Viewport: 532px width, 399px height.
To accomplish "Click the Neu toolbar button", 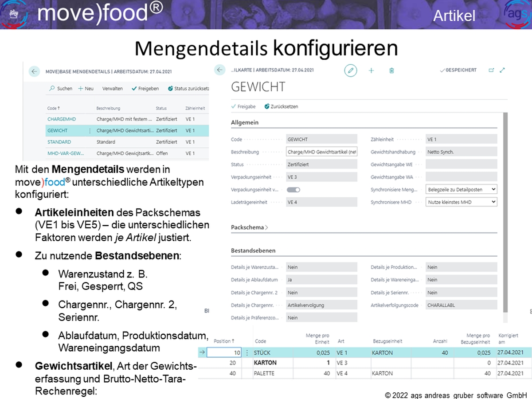I will pos(86,89).
